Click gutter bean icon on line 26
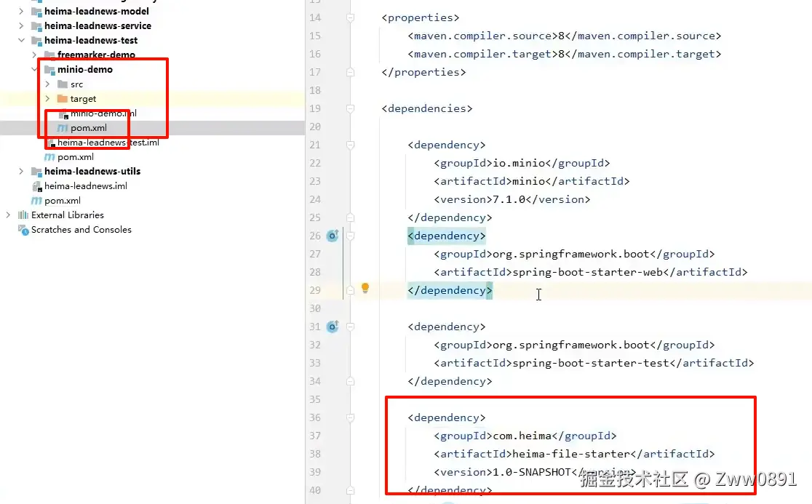Screen dimensions: 812x504 (x=333, y=236)
